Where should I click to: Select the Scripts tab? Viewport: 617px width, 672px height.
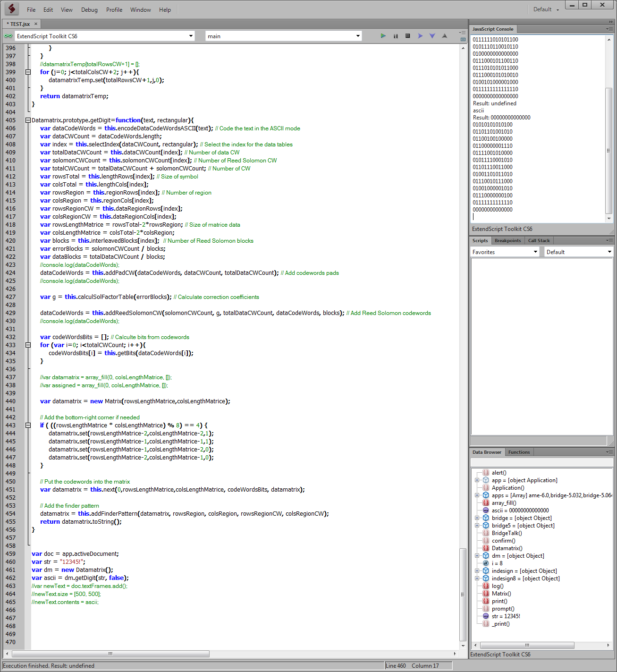point(480,240)
